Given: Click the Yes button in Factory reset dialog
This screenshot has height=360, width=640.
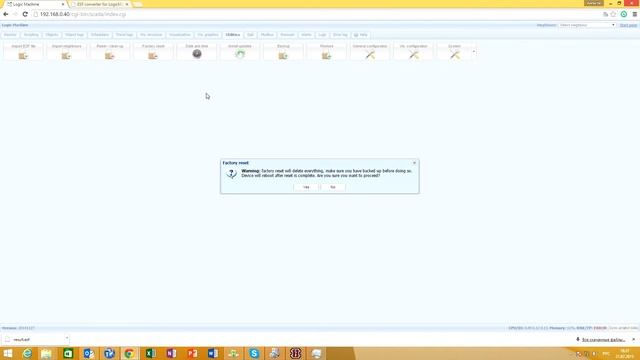Looking at the screenshot, I should pyautogui.click(x=306, y=187).
